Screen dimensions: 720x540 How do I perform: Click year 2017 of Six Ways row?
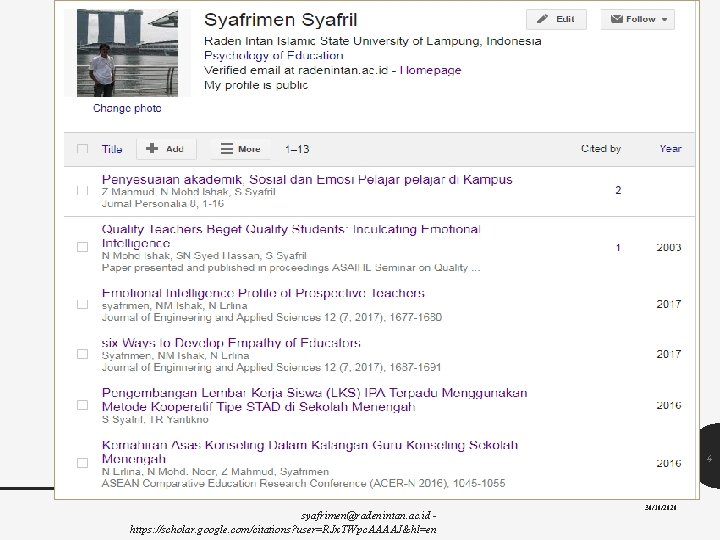click(x=669, y=354)
